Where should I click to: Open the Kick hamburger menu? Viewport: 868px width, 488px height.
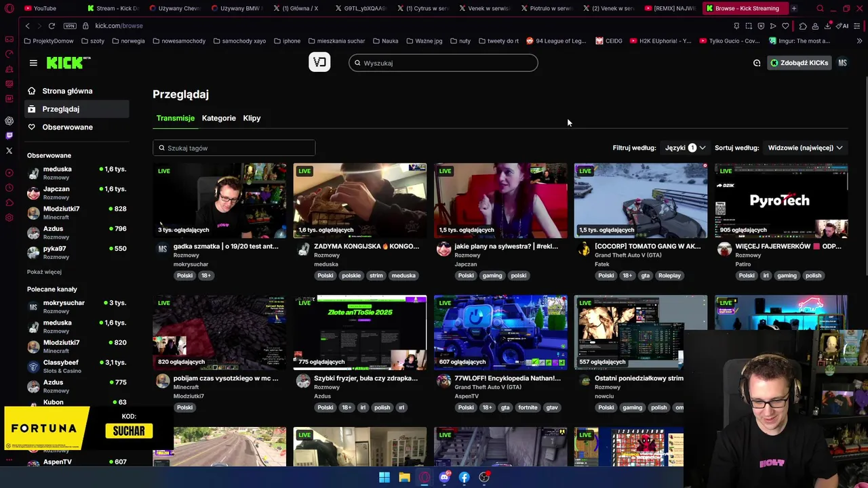click(33, 63)
